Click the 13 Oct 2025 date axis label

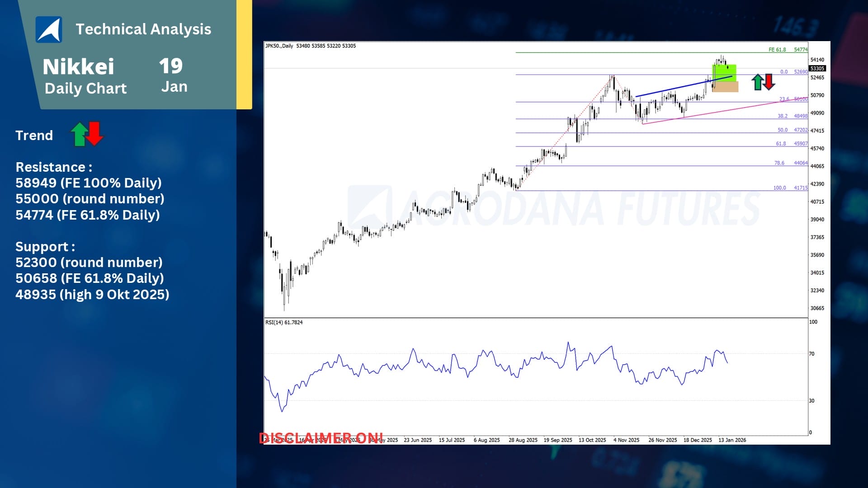click(592, 440)
